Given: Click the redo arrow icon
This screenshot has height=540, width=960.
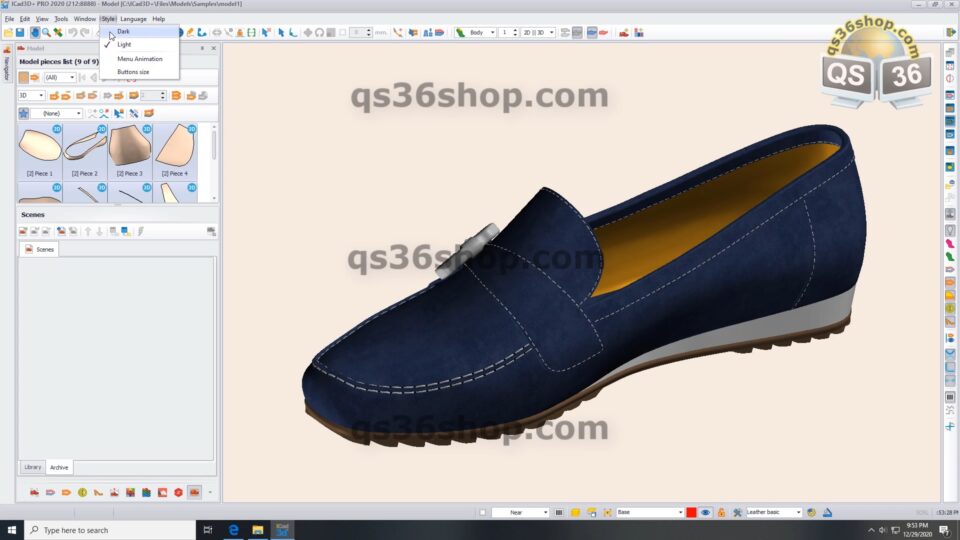Looking at the screenshot, I should pos(85,32).
